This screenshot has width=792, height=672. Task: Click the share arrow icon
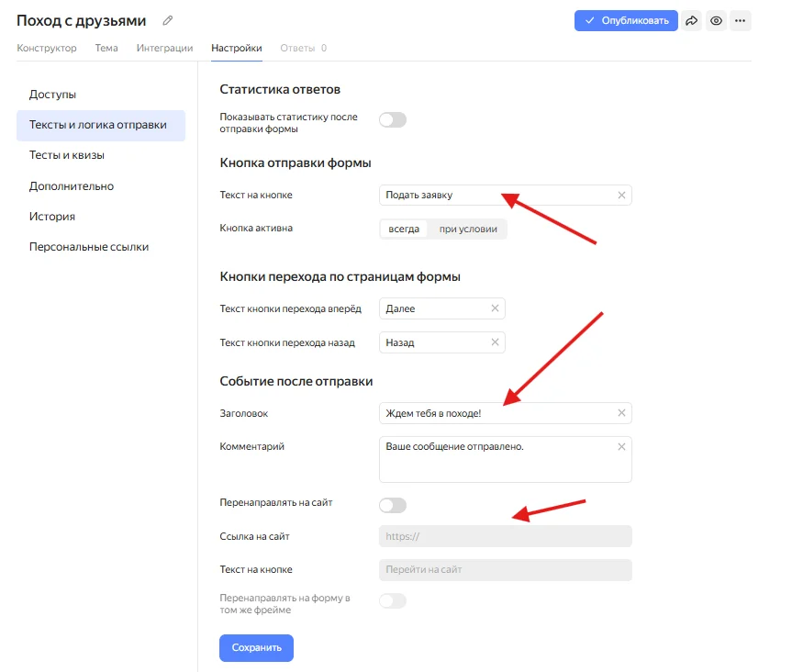click(692, 20)
